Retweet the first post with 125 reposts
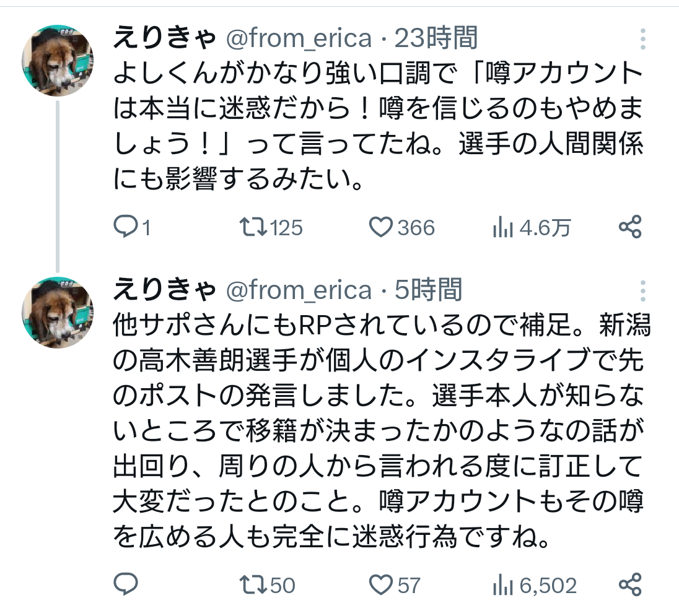The image size is (679, 616). (x=253, y=228)
